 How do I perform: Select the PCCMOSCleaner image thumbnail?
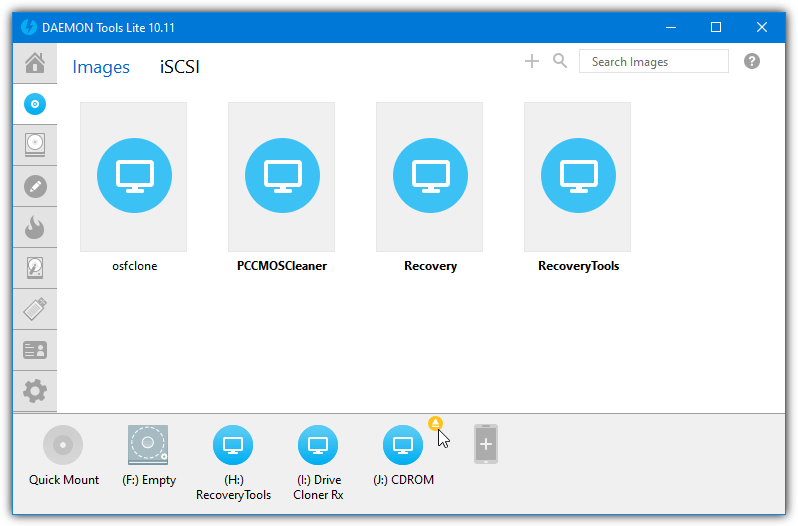pos(281,177)
